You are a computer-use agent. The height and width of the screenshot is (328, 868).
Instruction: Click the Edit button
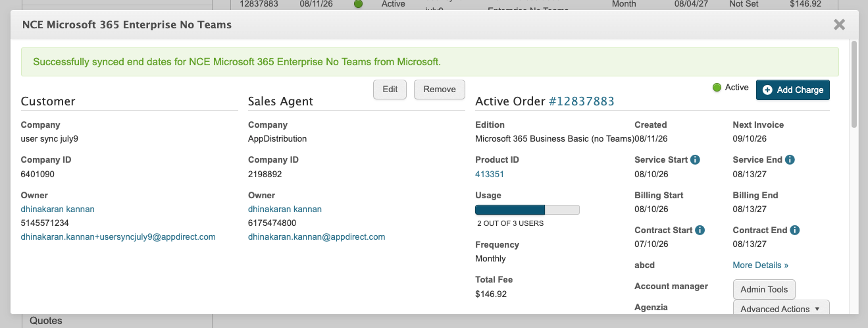[x=390, y=90]
